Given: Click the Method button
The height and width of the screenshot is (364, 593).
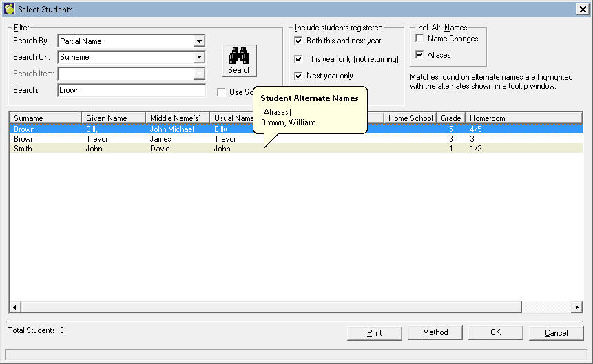Looking at the screenshot, I should 435,333.
